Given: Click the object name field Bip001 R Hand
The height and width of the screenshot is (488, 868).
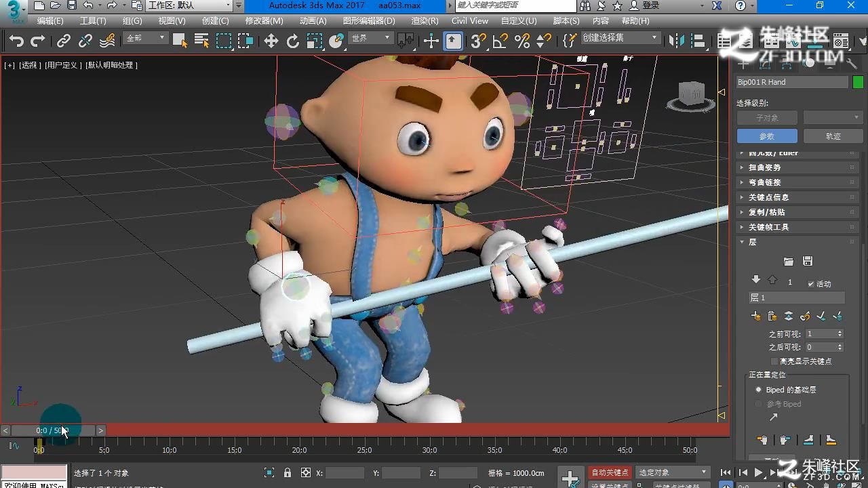Looking at the screenshot, I should (792, 82).
